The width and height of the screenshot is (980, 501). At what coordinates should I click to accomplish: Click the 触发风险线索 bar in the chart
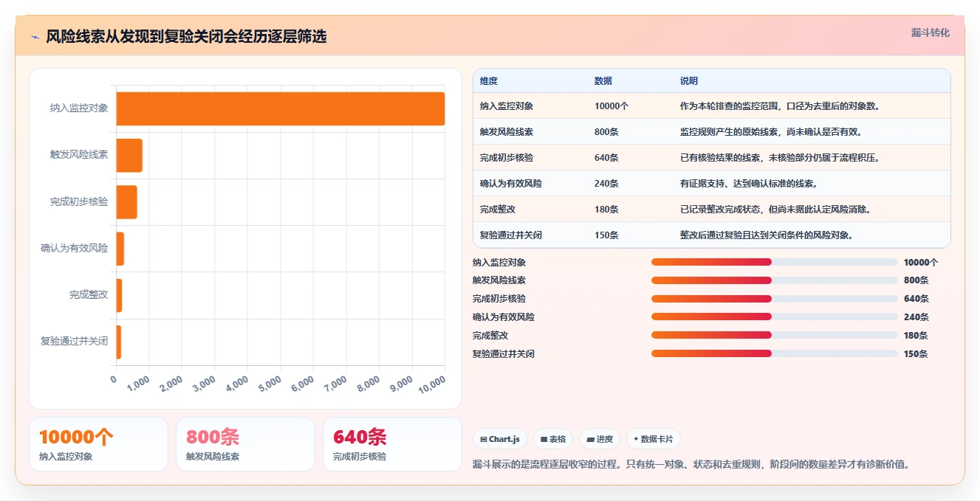pyautogui.click(x=129, y=155)
